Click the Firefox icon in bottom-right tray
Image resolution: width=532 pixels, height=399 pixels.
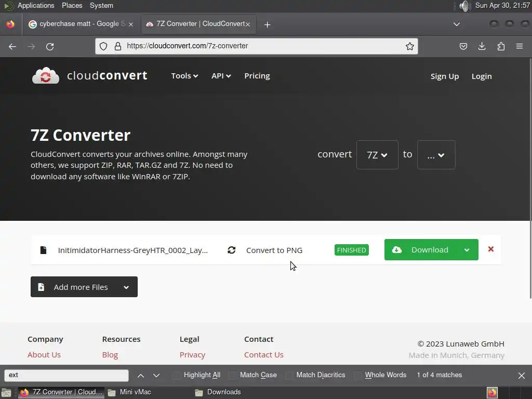click(492, 393)
